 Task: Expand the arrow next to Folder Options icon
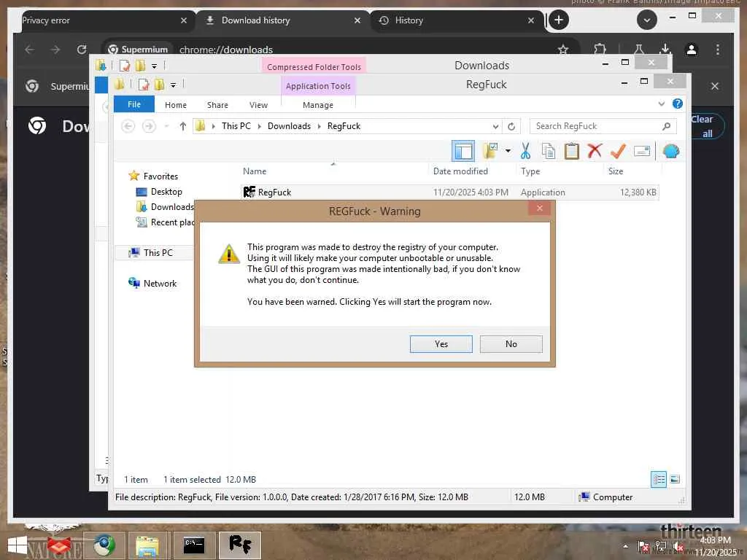[x=508, y=151]
